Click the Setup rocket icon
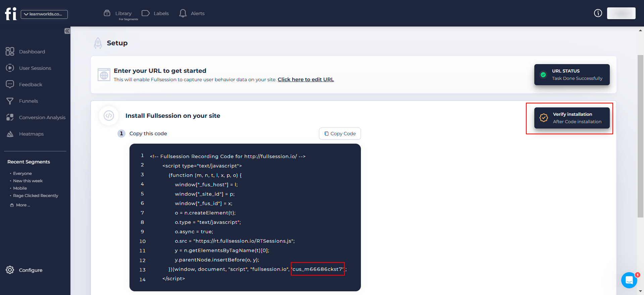Screen dimensions: 644x295 pos(98,43)
